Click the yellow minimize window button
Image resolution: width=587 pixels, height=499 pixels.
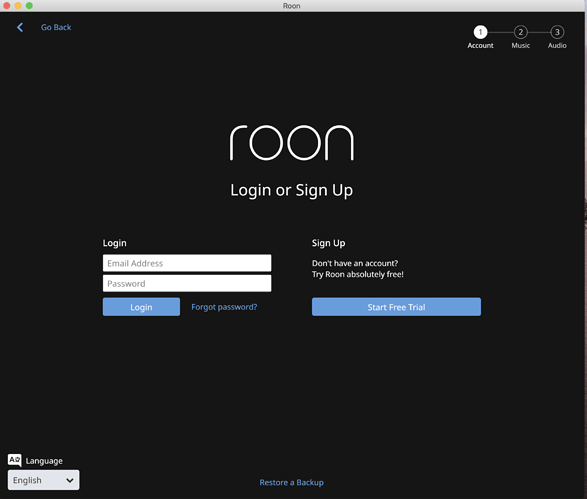[18, 6]
